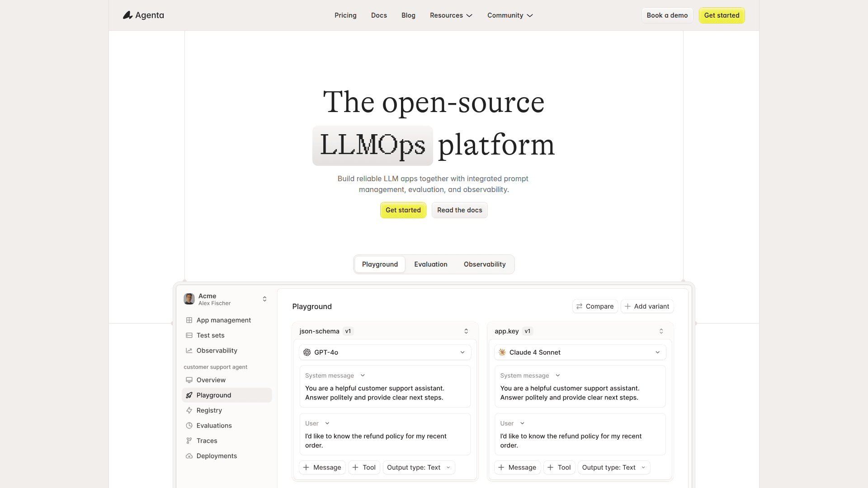Open the GPT-4o model selector

[x=385, y=352]
